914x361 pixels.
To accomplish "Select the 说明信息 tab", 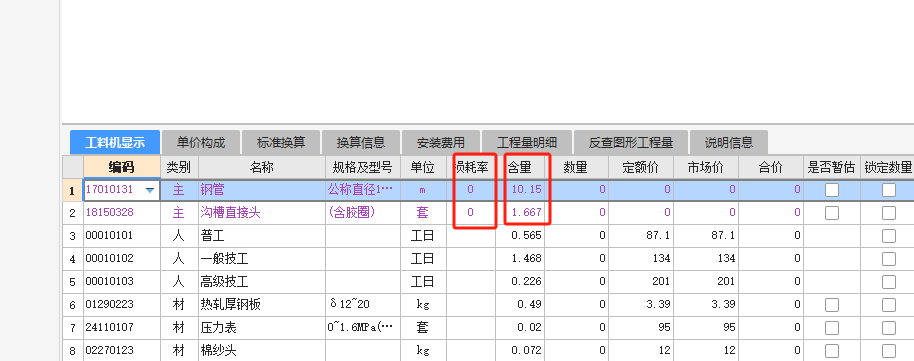I will coord(729,142).
